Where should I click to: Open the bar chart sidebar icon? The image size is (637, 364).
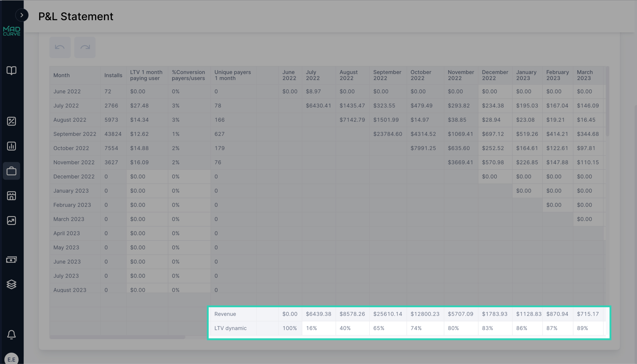tap(12, 146)
